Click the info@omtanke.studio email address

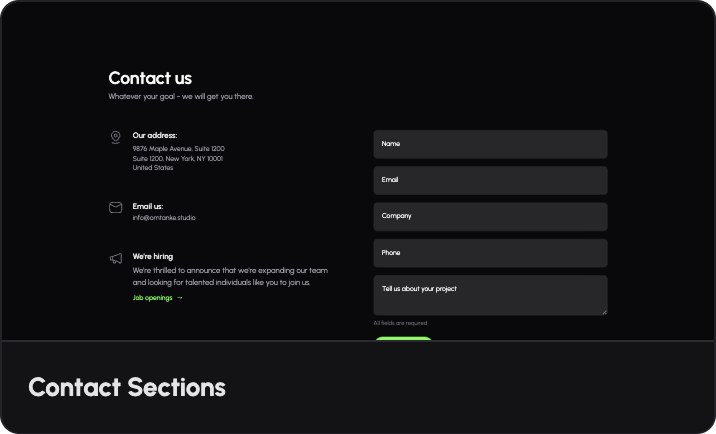tap(164, 218)
